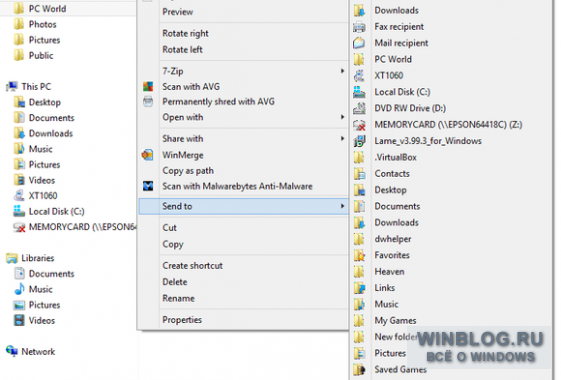Expand the Open with submenu arrow
Screen dimensions: 561x380
342,117
